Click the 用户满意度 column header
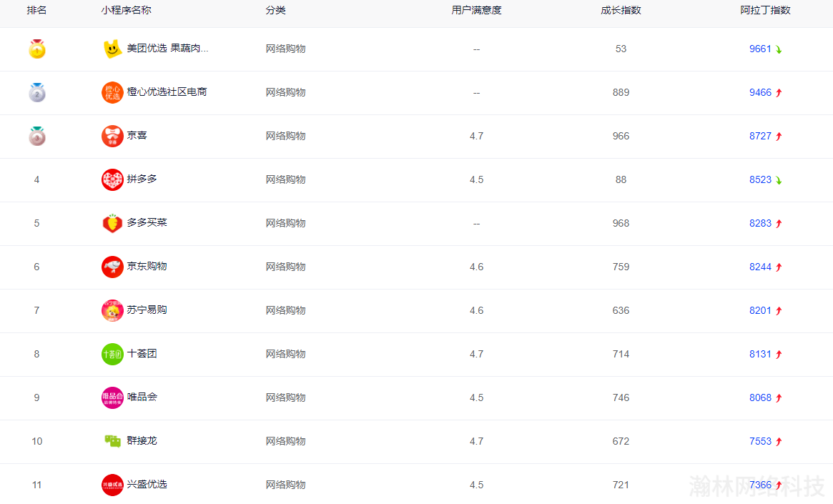Image resolution: width=833 pixels, height=504 pixels. tap(476, 11)
